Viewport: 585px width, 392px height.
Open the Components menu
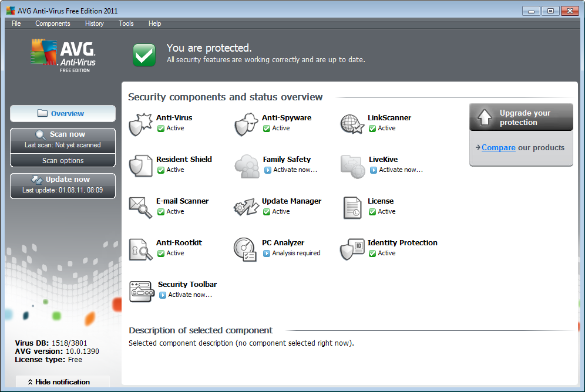52,23
